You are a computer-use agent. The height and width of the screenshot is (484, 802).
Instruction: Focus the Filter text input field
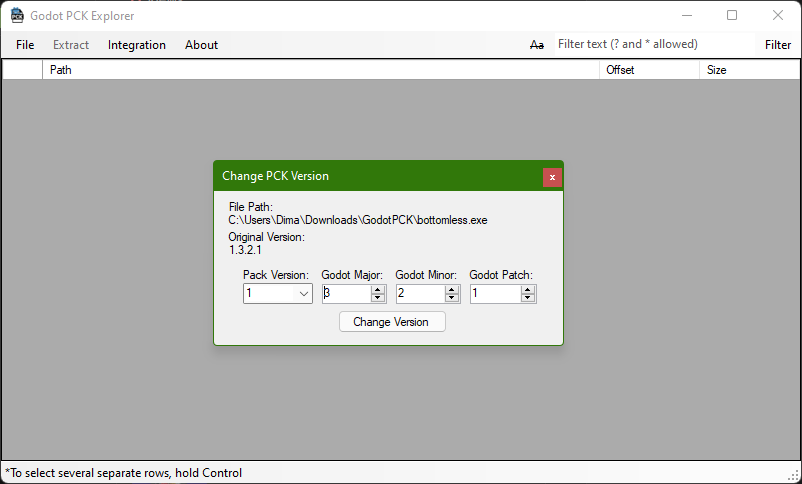tap(655, 45)
